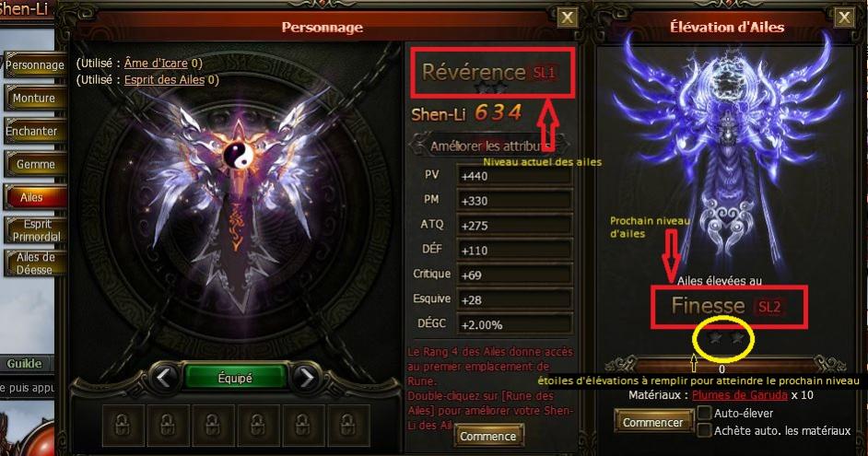
Task: Click the right arrow beside Équipé
Action: click(x=306, y=378)
